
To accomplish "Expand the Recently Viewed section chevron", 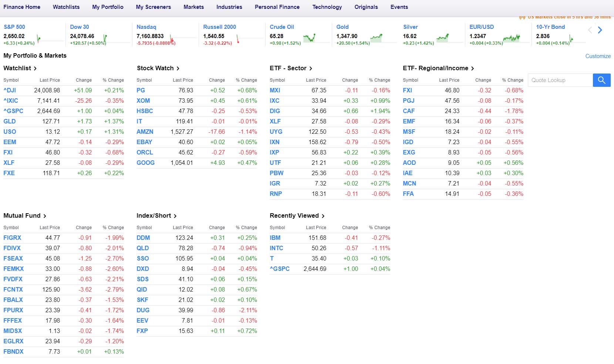I will [x=323, y=215].
